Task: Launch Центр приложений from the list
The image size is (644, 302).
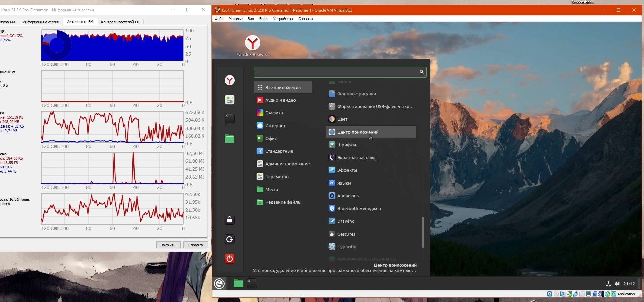Action: (371, 132)
